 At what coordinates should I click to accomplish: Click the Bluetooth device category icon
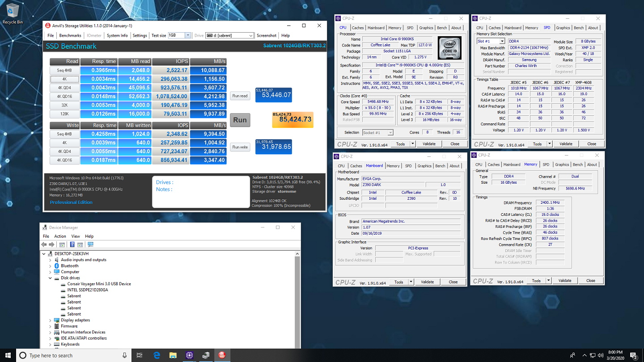click(57, 265)
